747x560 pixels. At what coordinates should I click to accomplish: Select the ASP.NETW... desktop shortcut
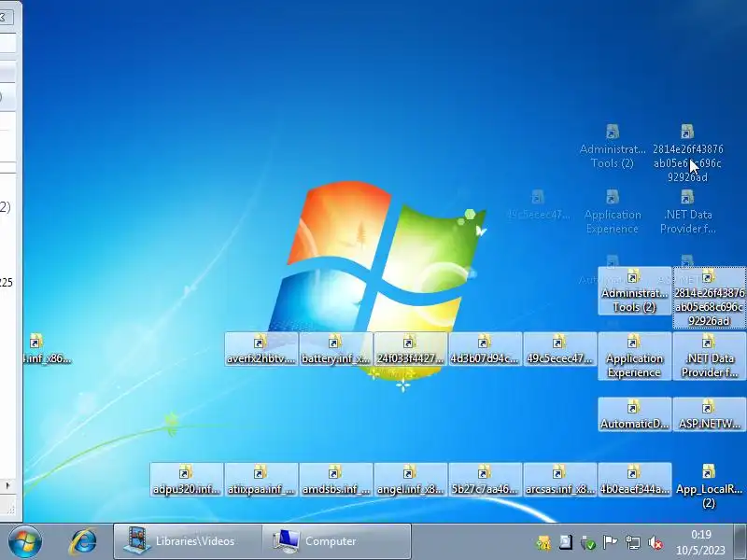coord(710,414)
